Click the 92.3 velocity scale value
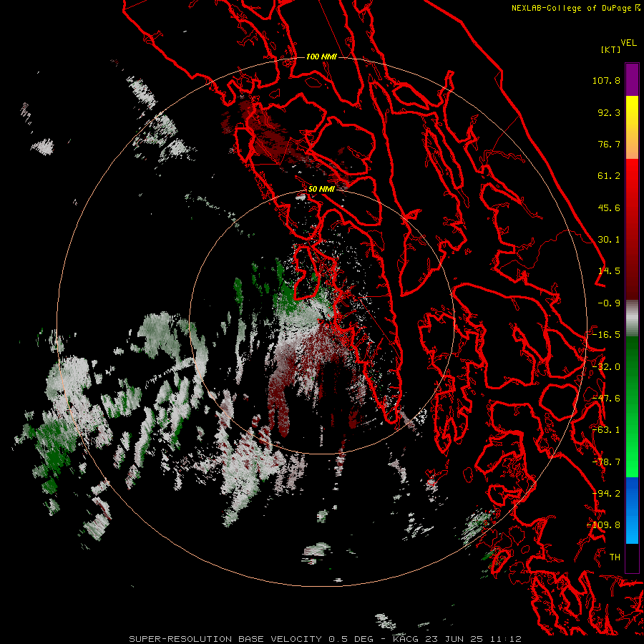The image size is (644, 644). coord(609,112)
